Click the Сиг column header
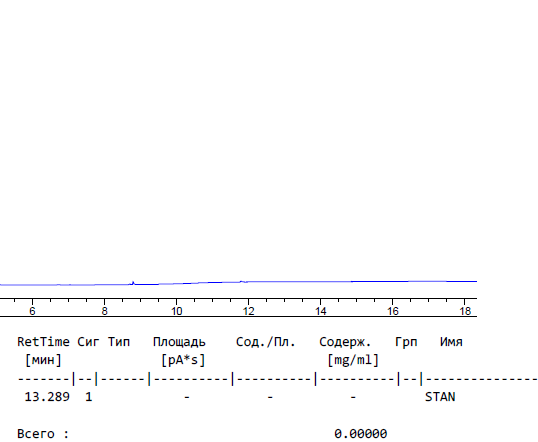 click(88, 342)
